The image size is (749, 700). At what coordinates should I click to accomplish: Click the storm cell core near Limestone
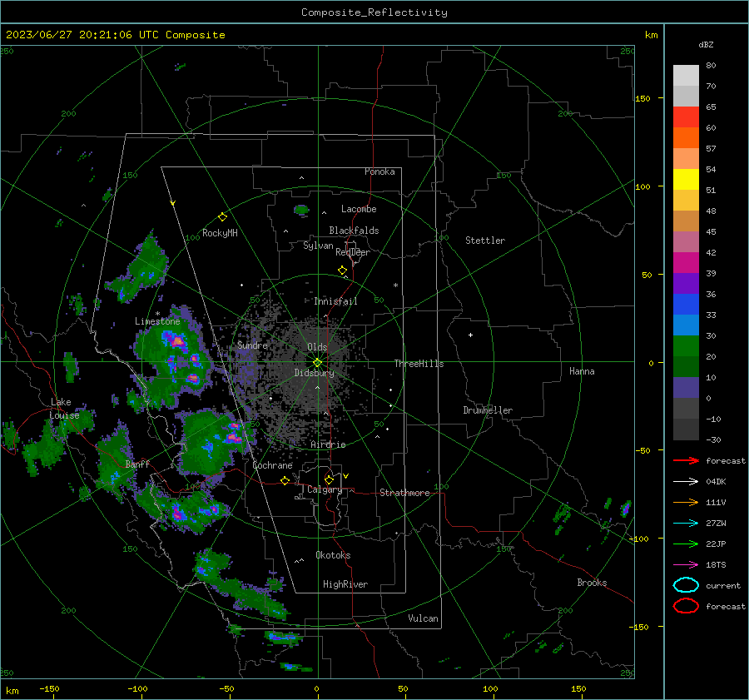click(x=178, y=341)
